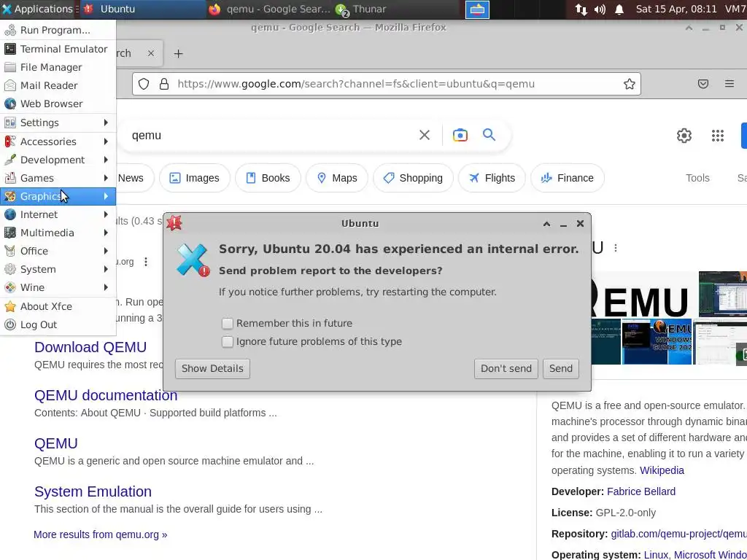The width and height of the screenshot is (747, 560).
Task: Click the volume speaker tray icon
Action: pyautogui.click(x=600, y=9)
